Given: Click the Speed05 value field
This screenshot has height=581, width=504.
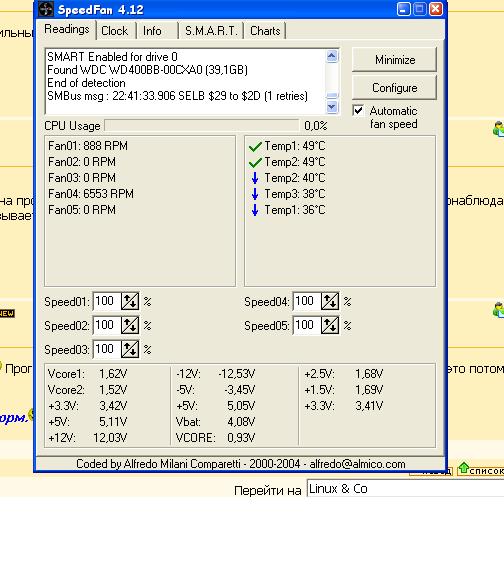Looking at the screenshot, I should (x=307, y=325).
